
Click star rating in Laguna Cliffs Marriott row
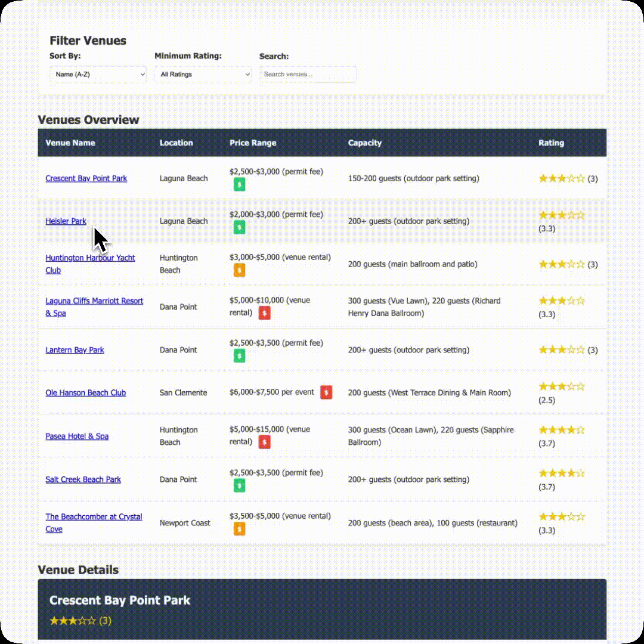click(562, 301)
